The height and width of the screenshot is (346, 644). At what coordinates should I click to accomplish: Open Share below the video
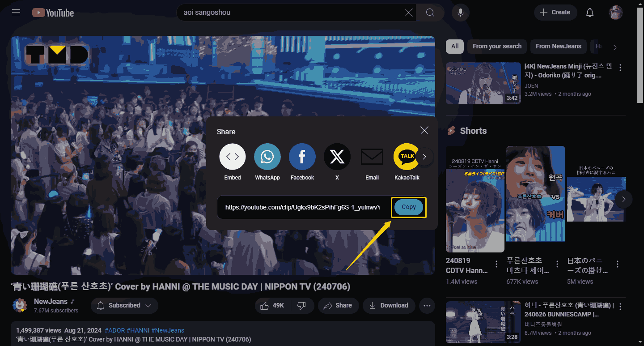pos(338,306)
